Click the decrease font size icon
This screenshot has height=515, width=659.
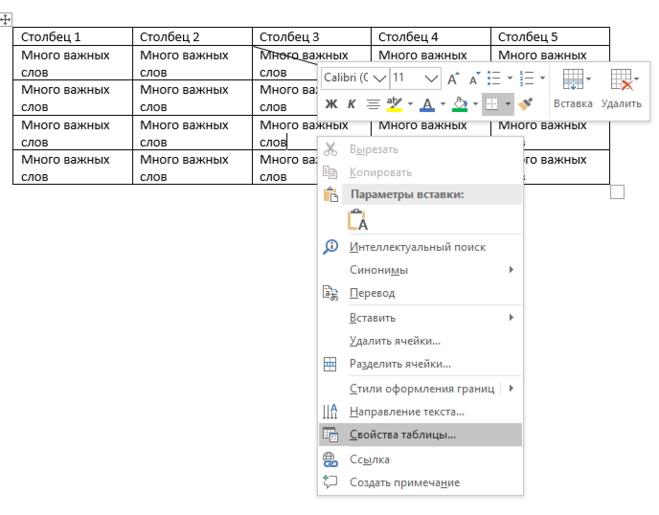click(x=473, y=78)
